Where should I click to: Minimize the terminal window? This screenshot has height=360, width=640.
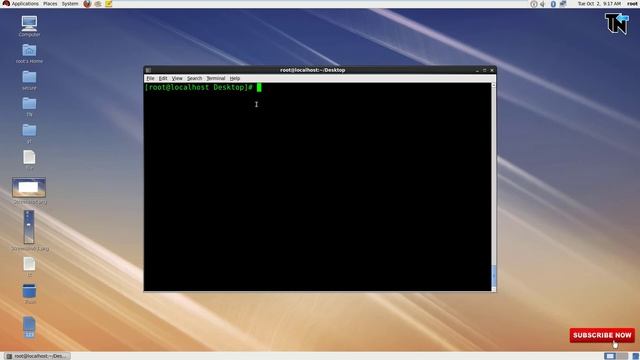[x=477, y=70]
